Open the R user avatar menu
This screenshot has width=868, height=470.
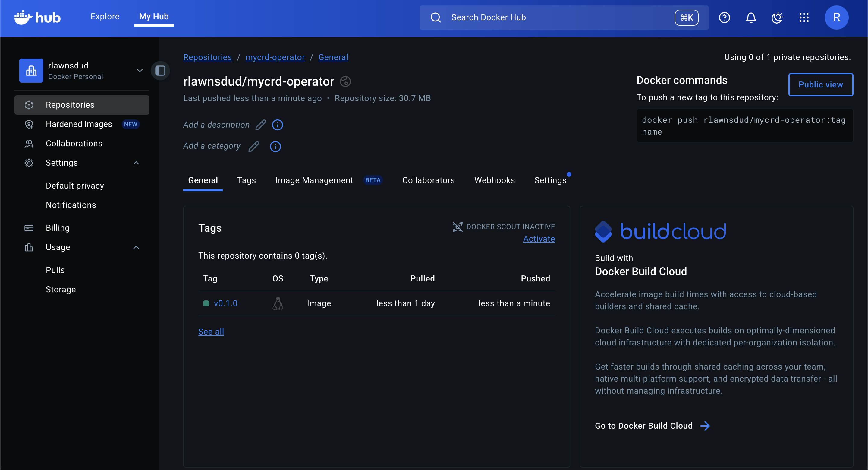click(836, 17)
